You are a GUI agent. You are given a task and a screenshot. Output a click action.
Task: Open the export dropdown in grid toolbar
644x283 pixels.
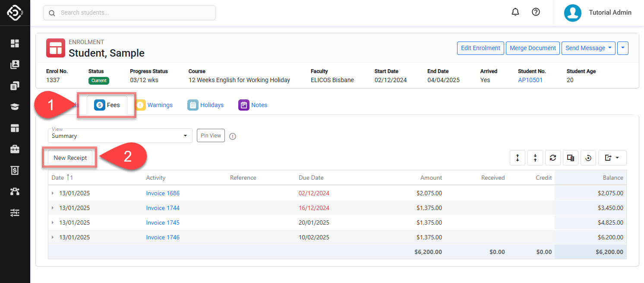[x=612, y=158]
